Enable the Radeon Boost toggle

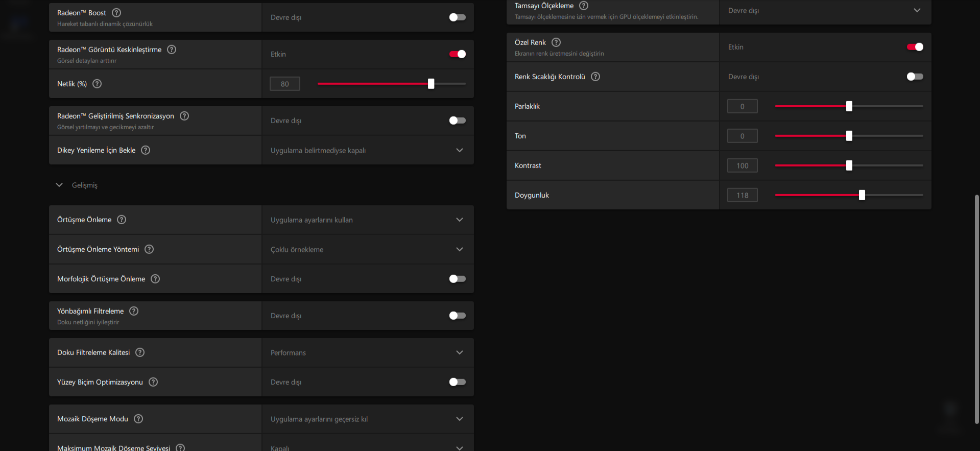(457, 17)
